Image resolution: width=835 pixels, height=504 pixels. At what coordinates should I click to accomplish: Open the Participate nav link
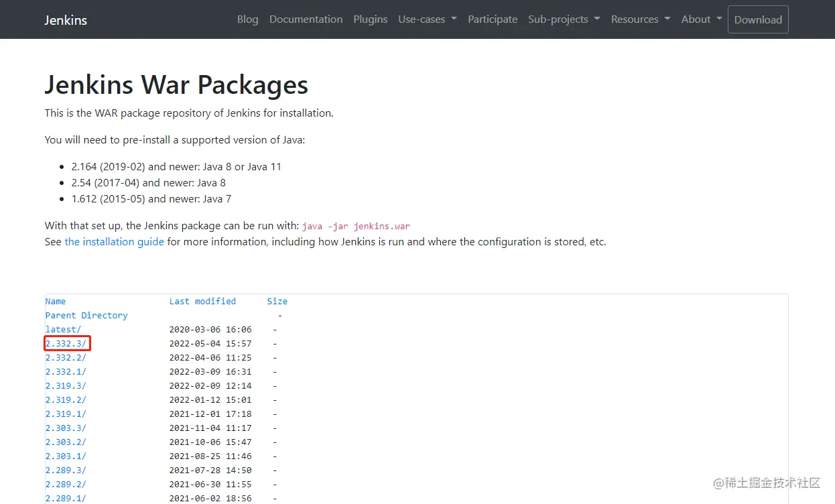tap(493, 19)
